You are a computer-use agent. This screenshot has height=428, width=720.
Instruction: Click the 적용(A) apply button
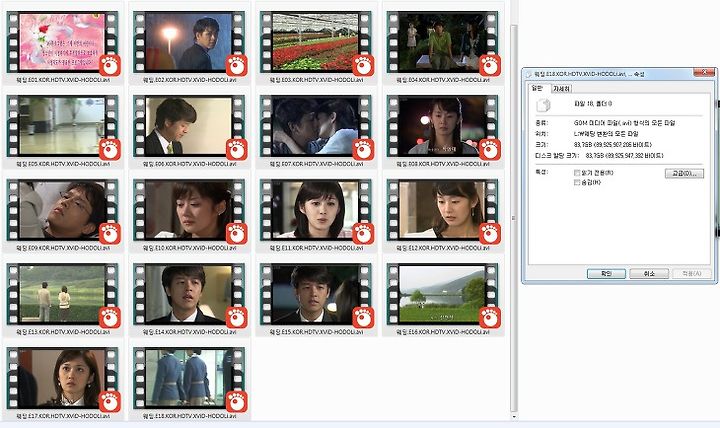691,273
